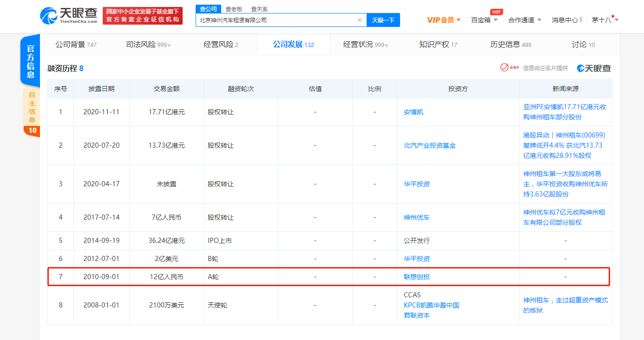Expand the 合作通道 dropdown menu
This screenshot has width=644, height=340.
coord(525,20)
